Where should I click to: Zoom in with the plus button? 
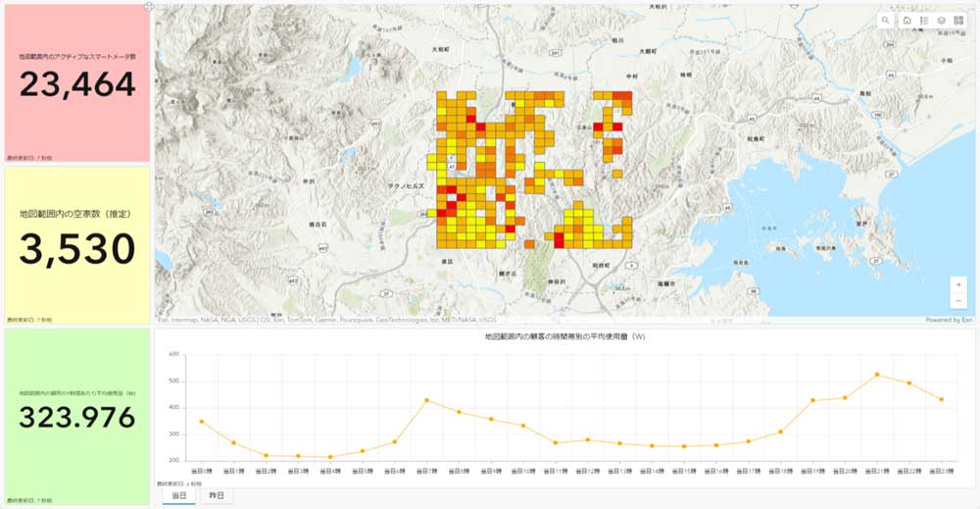(958, 284)
